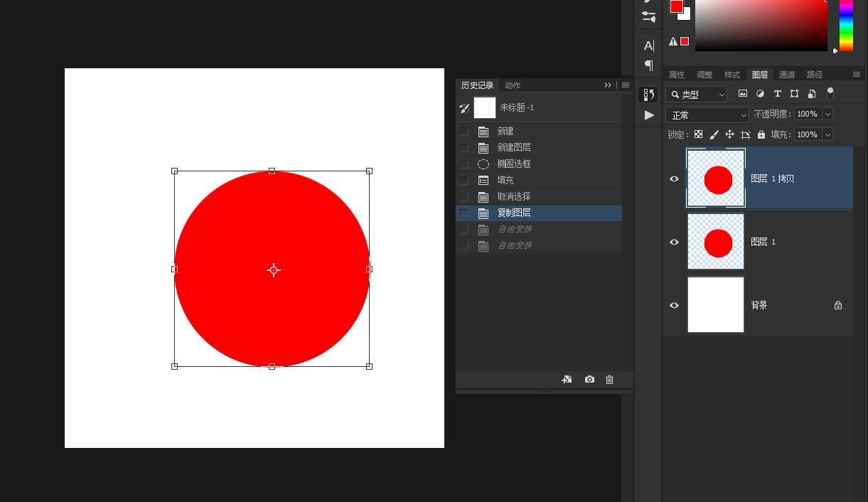The image size is (868, 502).
Task: Hide the 图层 1 拷贝 layer
Action: (x=674, y=179)
